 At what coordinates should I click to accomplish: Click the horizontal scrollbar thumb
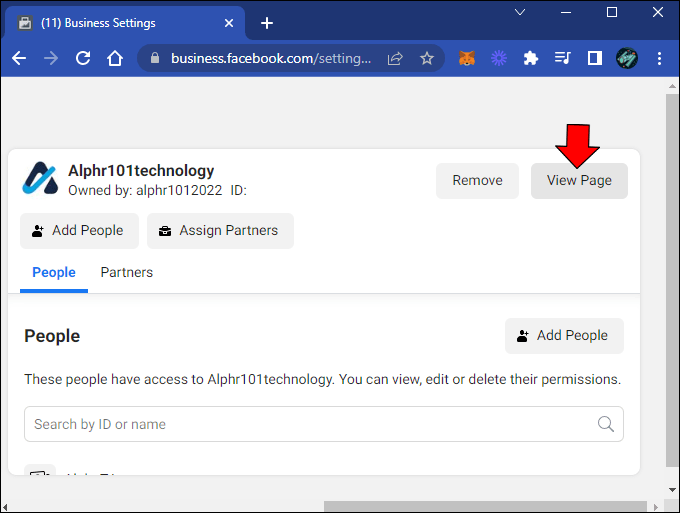pos(485,506)
